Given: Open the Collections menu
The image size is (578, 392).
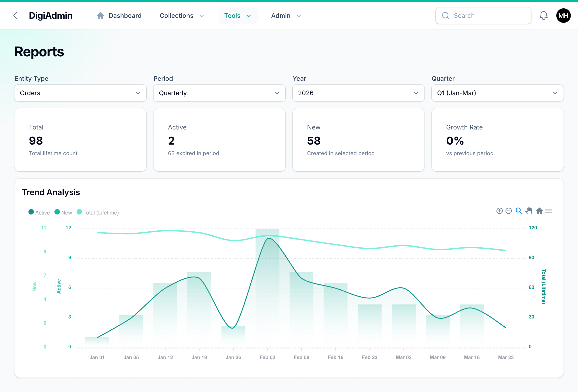Looking at the screenshot, I should (182, 15).
